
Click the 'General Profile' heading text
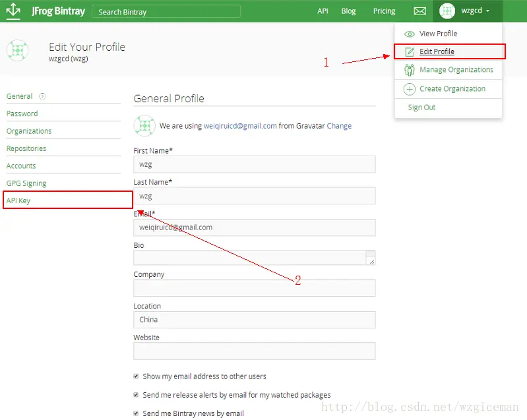click(169, 98)
